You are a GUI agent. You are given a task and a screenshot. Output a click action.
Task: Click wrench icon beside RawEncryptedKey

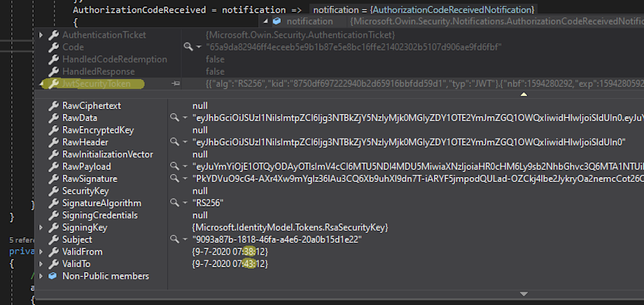tap(53, 130)
